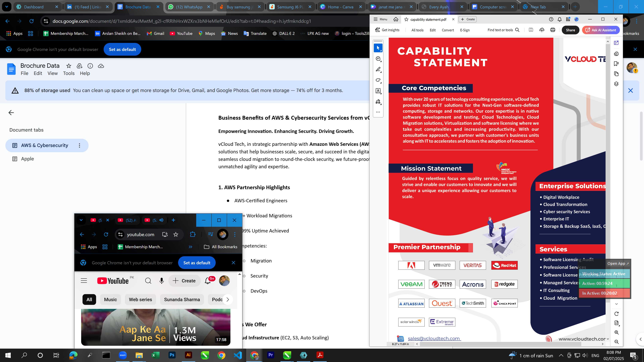Open sales@vcloudtech.com link in PDF
Image resolution: width=644 pixels, height=362 pixels.
point(434,339)
